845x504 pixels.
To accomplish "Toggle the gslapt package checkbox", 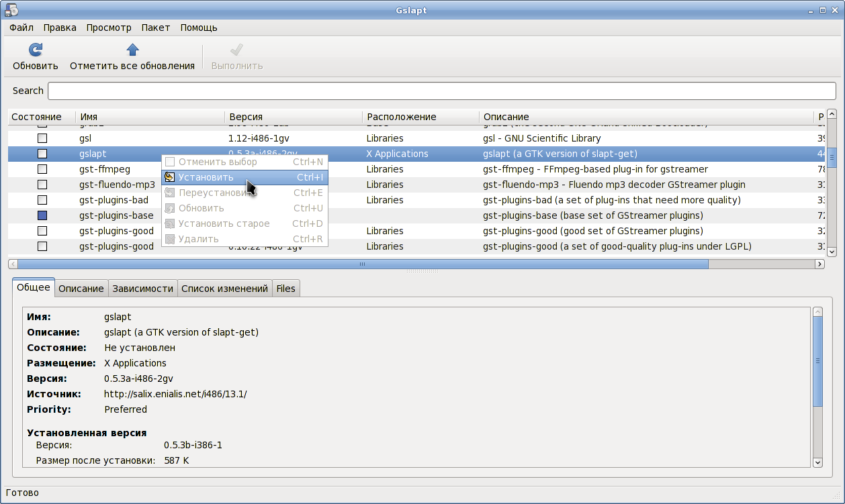I will point(42,154).
